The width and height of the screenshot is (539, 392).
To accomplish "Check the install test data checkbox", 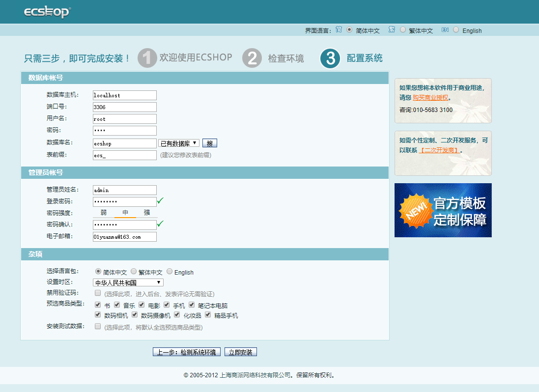I will 98,326.
